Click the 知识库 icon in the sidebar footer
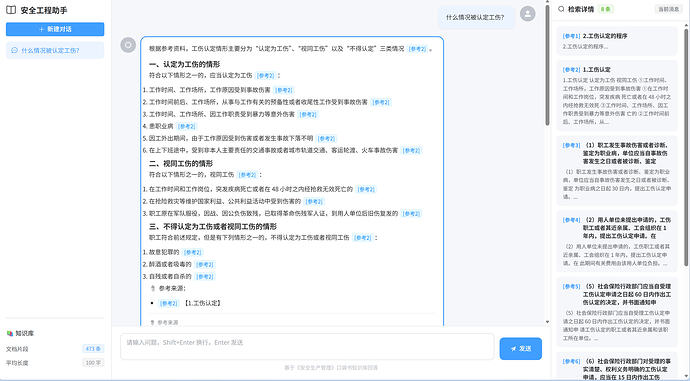 click(x=10, y=333)
